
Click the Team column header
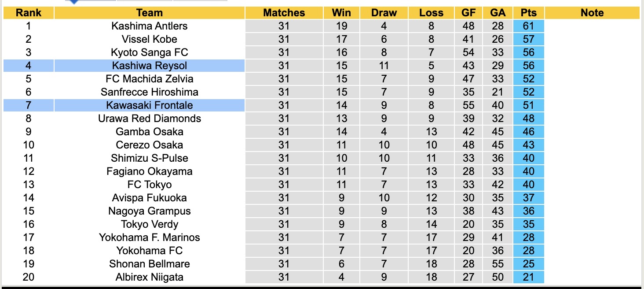click(149, 13)
